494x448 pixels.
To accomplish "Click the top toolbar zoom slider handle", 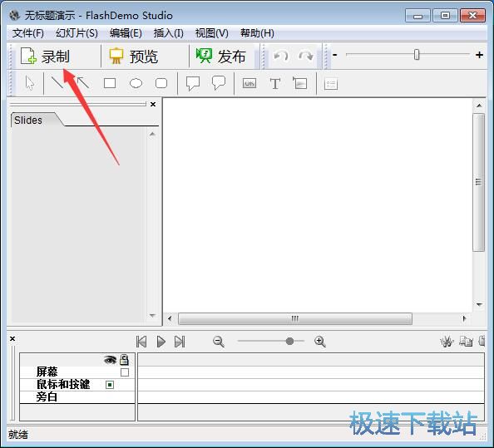I will pos(417,55).
